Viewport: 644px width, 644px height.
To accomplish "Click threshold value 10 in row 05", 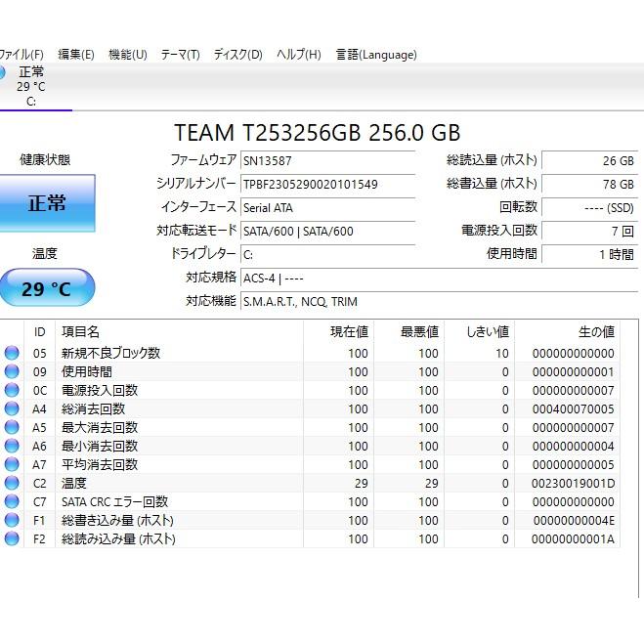I will [502, 353].
